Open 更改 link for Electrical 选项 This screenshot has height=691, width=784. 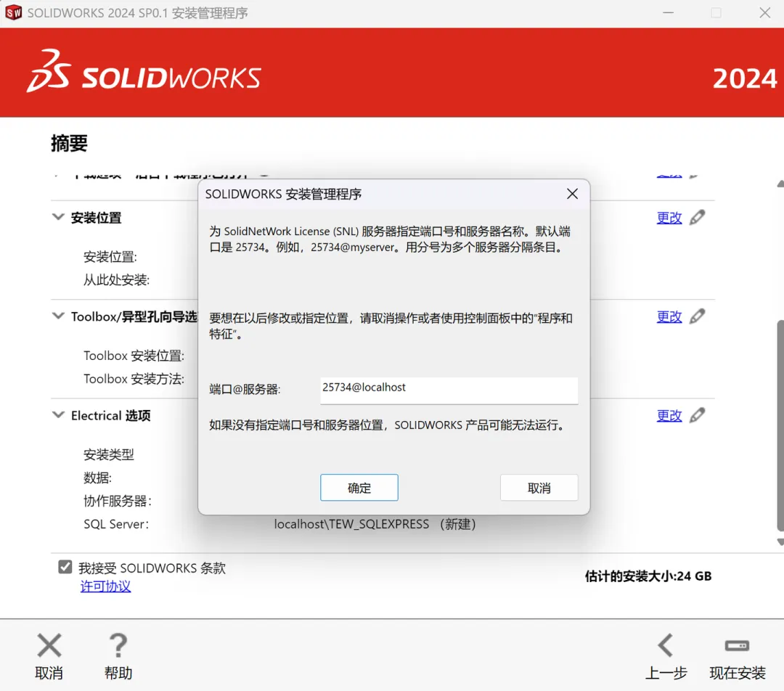point(669,415)
